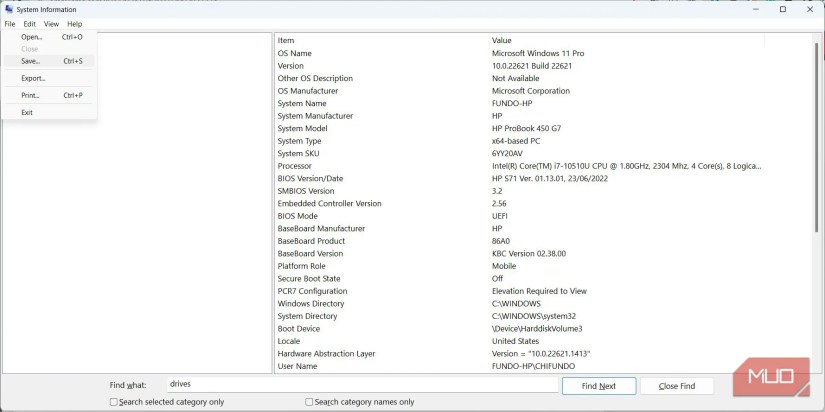Viewport: 825px width, 412px height.
Task: Choose Open... from the File menu
Action: click(x=49, y=37)
